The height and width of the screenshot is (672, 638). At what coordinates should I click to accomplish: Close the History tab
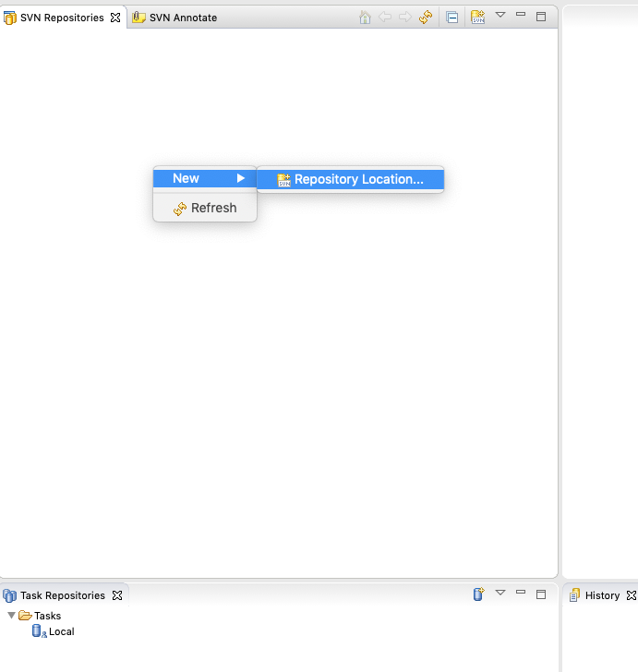click(632, 595)
